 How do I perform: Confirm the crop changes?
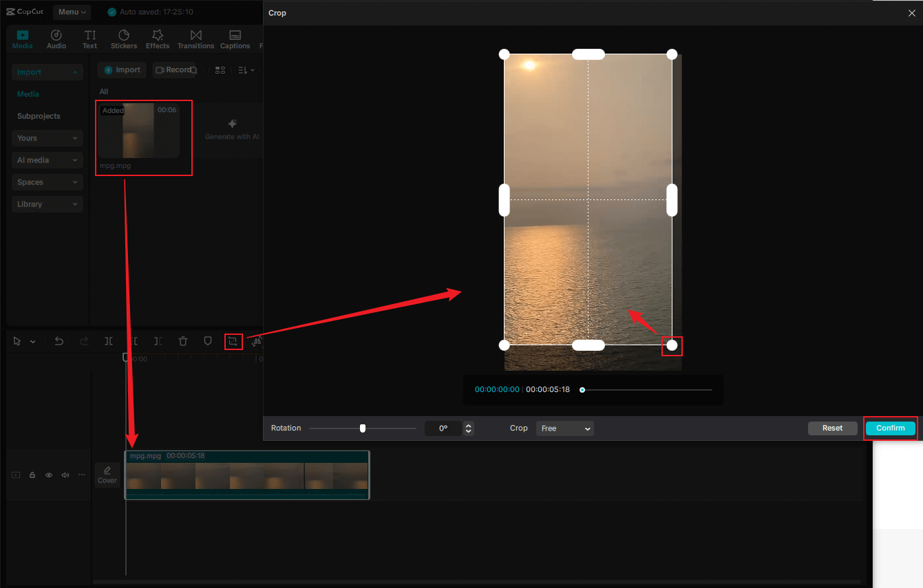click(x=890, y=428)
